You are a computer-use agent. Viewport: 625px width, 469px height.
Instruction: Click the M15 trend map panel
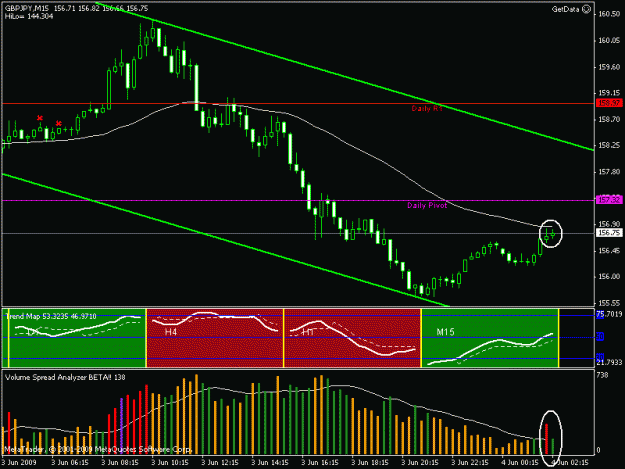[x=490, y=338]
